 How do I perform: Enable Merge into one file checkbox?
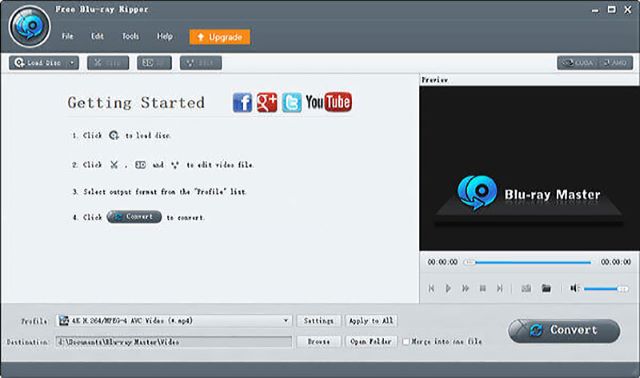406,342
